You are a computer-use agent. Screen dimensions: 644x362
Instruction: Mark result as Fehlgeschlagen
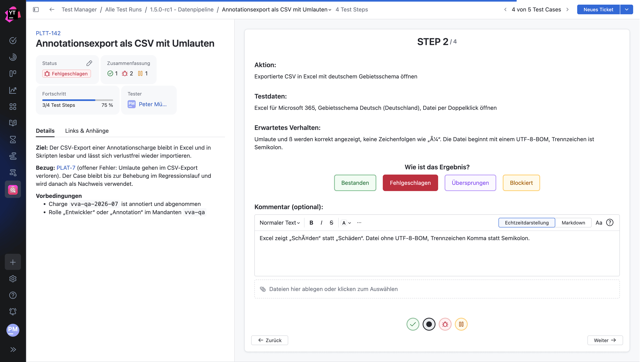tap(410, 183)
